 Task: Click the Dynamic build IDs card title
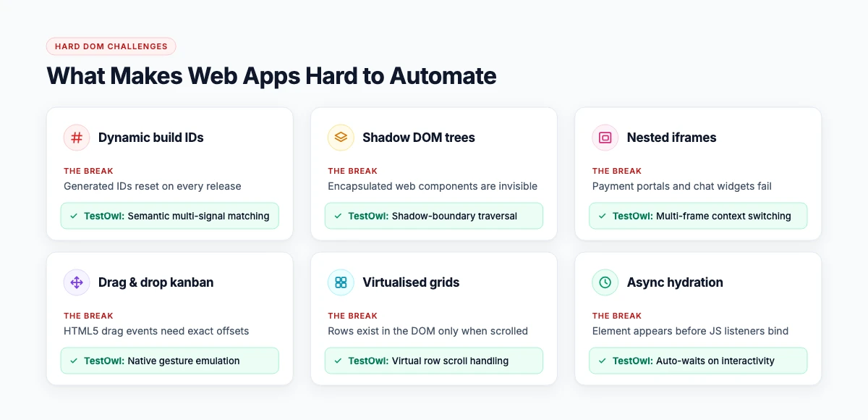151,138
